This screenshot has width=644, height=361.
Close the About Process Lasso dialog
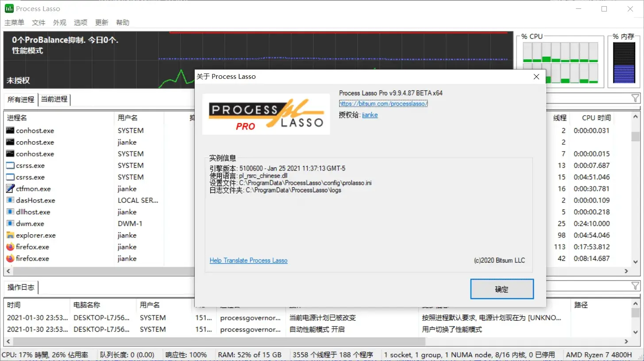(x=536, y=77)
